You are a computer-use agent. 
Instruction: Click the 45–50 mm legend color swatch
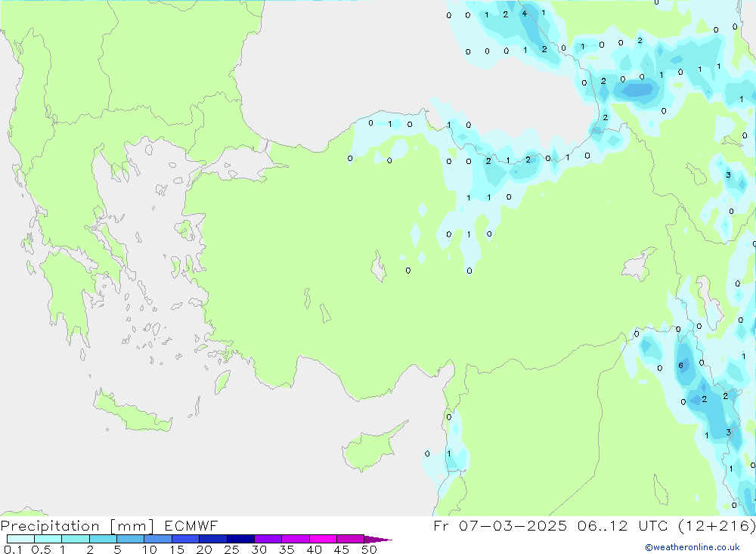(x=351, y=539)
